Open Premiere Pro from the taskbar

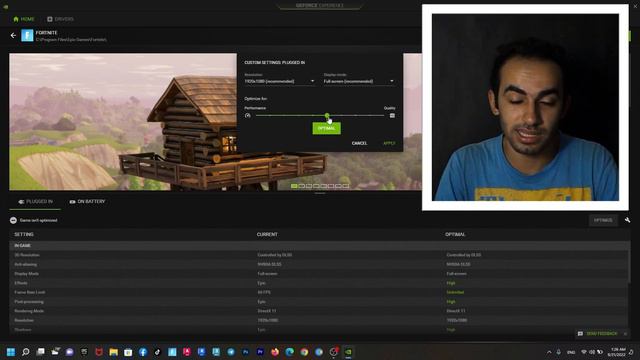pos(260,352)
